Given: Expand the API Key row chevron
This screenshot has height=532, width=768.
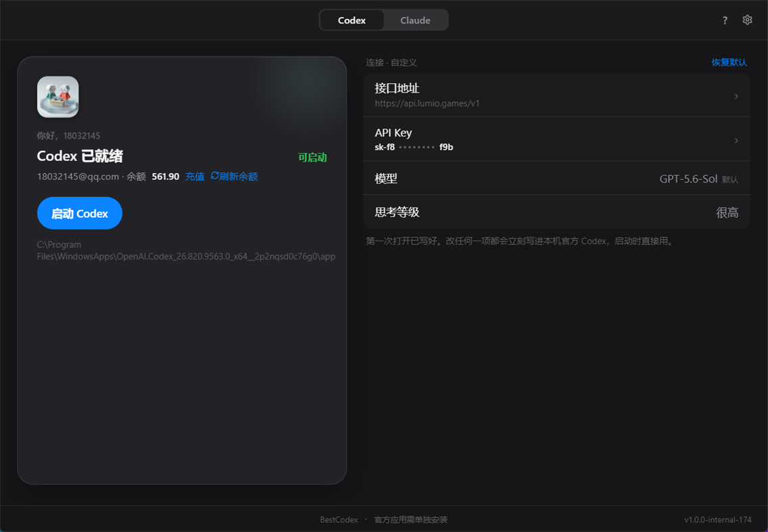Looking at the screenshot, I should coord(736,141).
